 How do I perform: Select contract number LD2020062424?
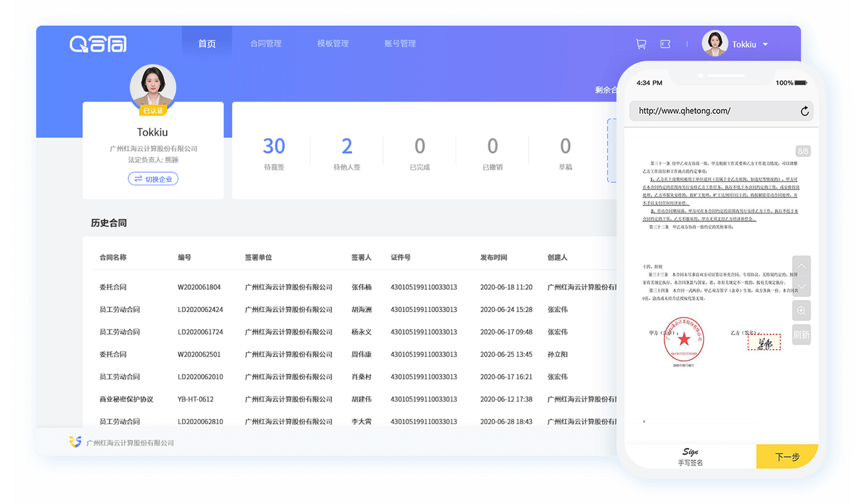tap(200, 310)
